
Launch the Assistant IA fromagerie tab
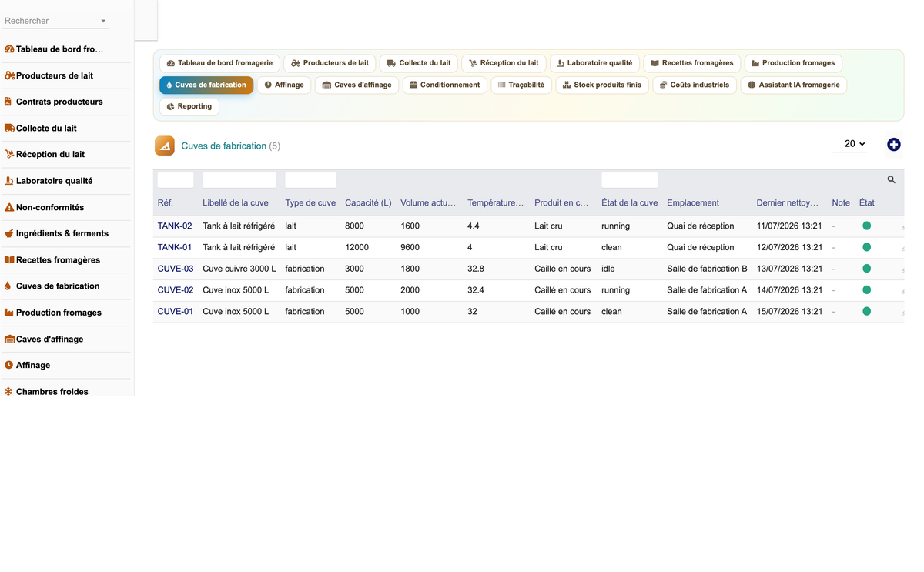[x=794, y=85]
